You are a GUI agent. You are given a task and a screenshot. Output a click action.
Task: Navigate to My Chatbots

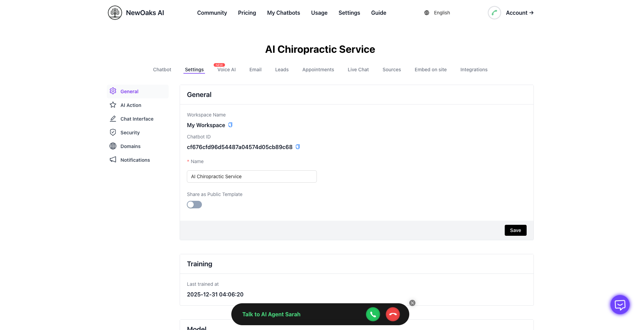pos(283,13)
